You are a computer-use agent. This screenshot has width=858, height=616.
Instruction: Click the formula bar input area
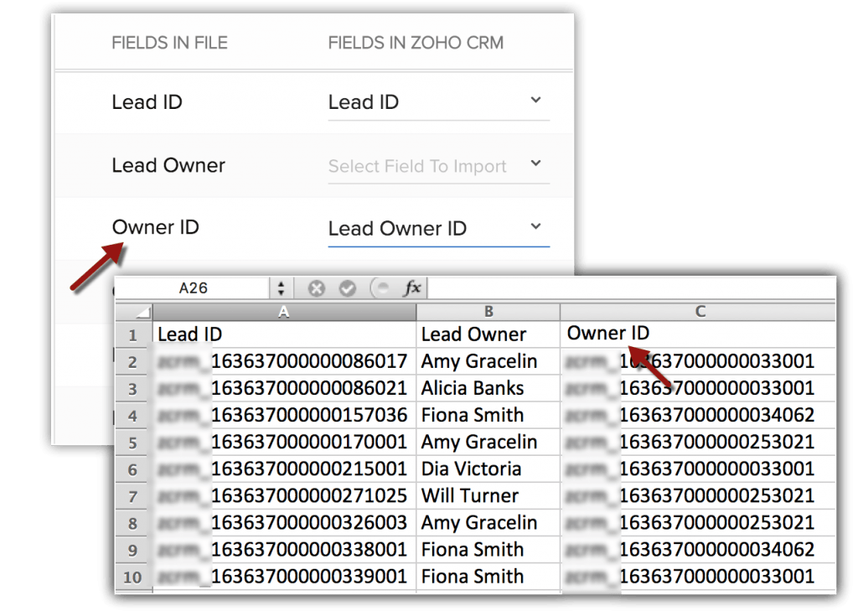pyautogui.click(x=628, y=288)
